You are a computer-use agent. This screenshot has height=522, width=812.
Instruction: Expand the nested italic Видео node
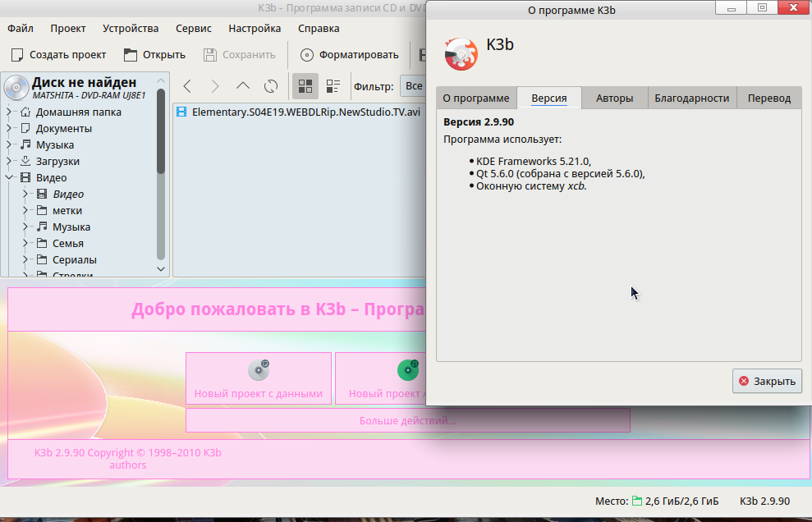pos(25,194)
